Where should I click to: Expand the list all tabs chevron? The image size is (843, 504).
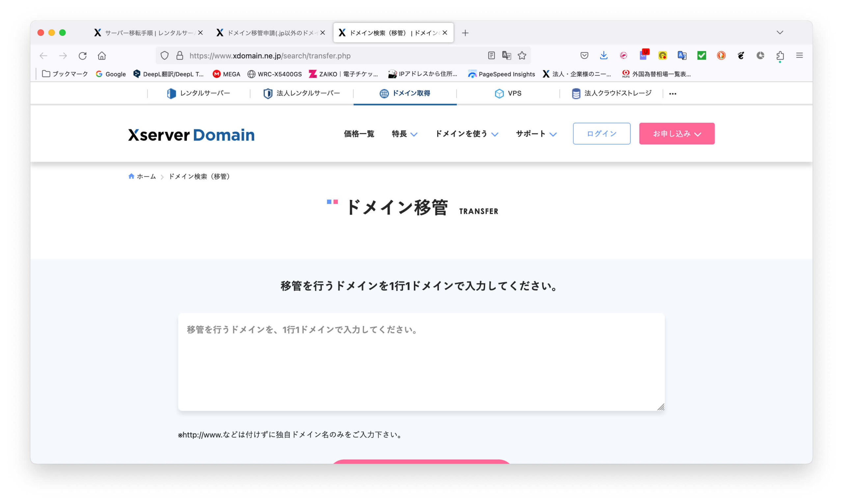pyautogui.click(x=780, y=33)
